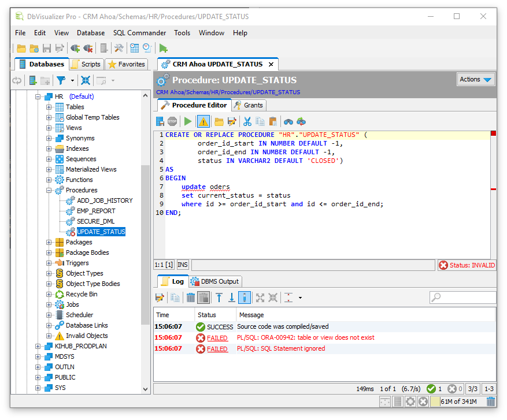507x420 pixels.
Task: Execute the procedure with the green run arrow
Action: pos(187,121)
